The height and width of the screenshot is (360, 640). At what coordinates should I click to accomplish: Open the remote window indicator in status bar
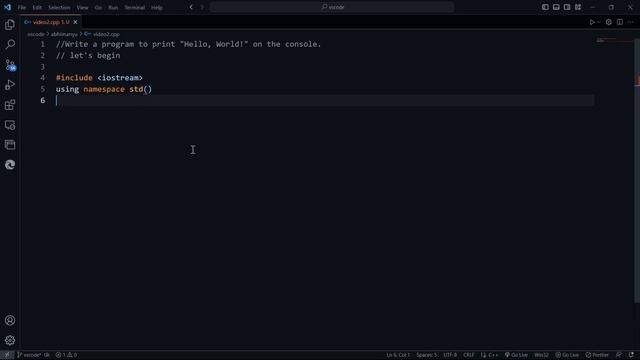(7, 355)
